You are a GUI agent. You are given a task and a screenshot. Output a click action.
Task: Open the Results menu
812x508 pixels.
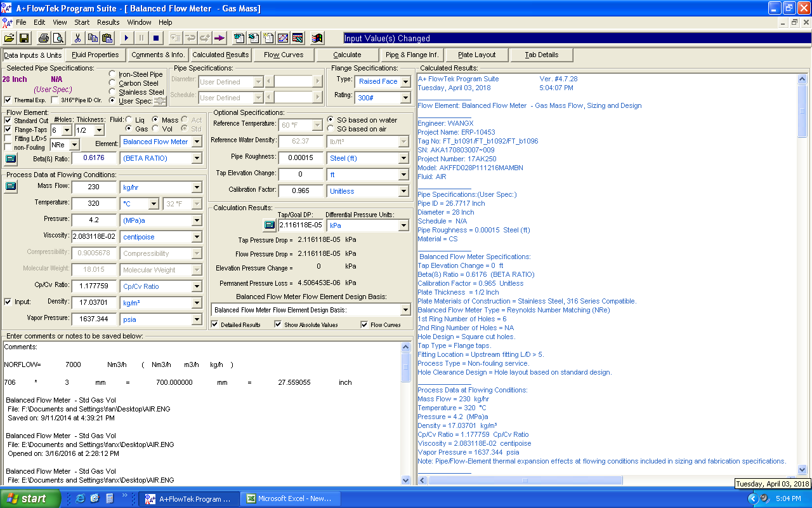108,22
